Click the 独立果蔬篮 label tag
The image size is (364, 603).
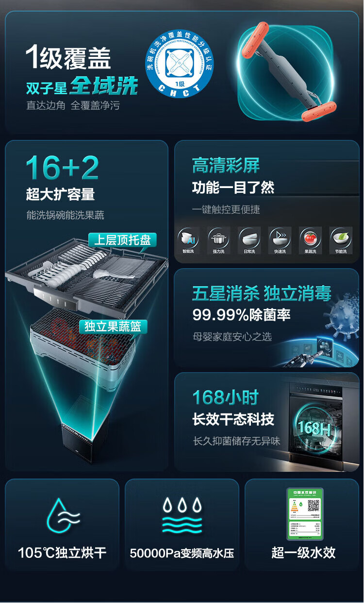click(113, 327)
